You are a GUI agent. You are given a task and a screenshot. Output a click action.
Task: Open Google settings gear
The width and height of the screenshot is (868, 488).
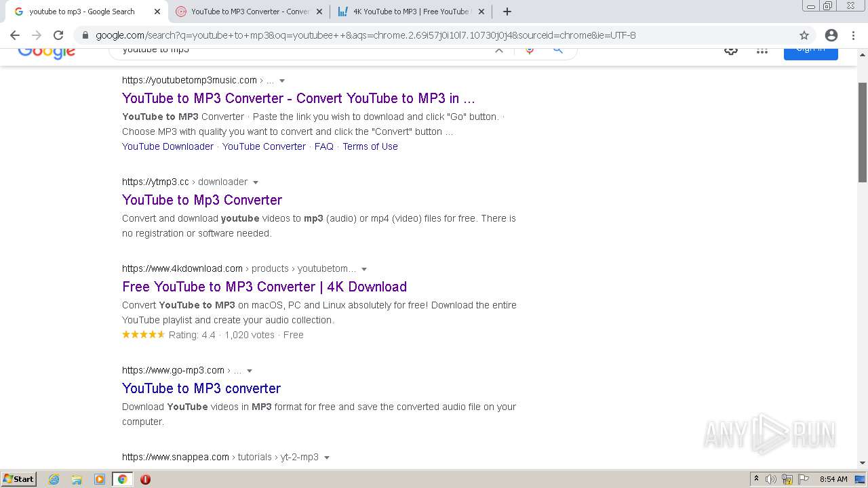[731, 51]
